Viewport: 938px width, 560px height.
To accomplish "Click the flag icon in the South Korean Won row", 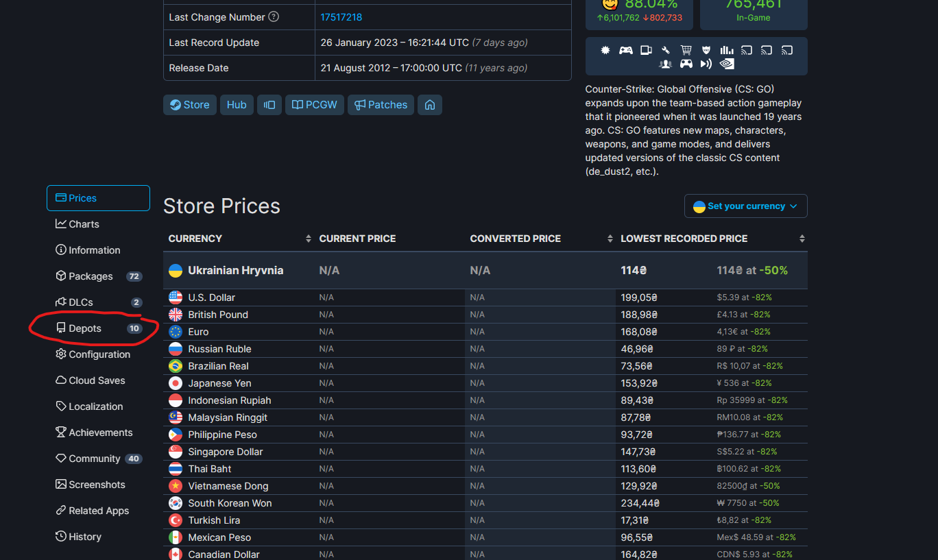I will tap(176, 503).
